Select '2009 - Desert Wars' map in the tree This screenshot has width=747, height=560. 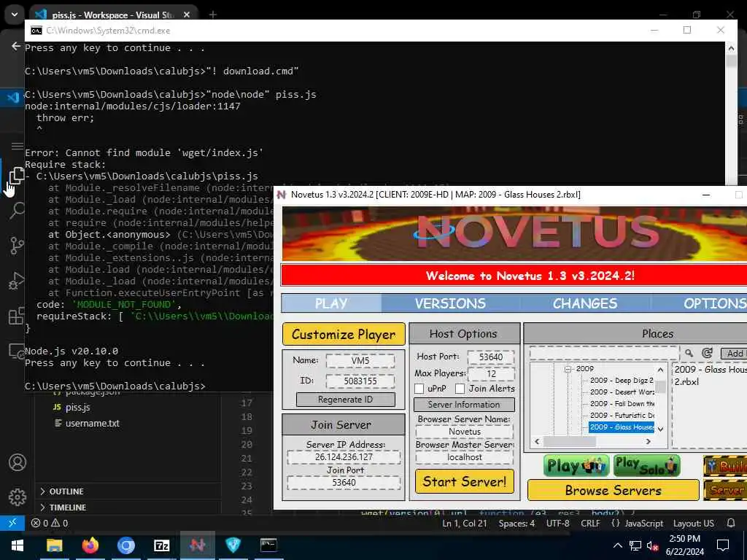(622, 392)
